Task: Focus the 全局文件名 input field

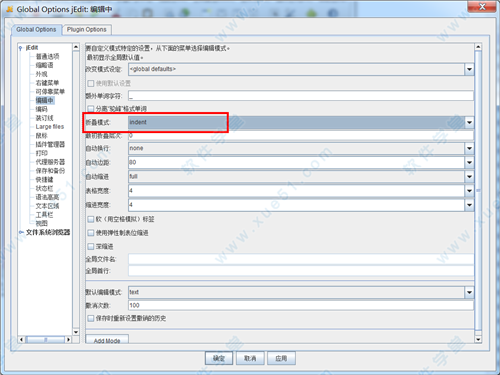Action: [301, 259]
